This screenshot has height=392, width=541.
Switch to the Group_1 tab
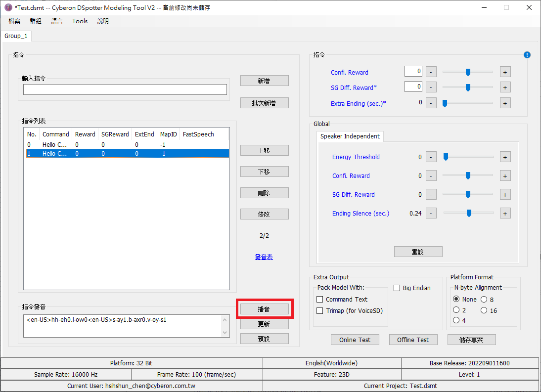click(x=16, y=36)
